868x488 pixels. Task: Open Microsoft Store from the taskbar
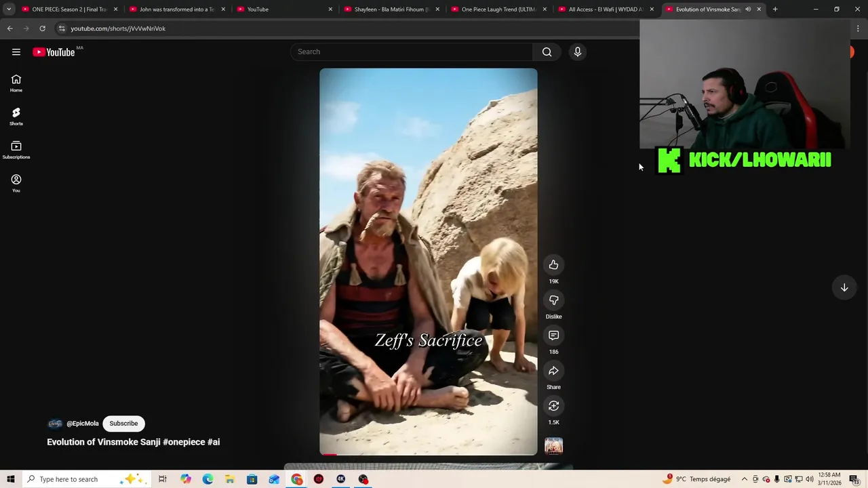252,479
